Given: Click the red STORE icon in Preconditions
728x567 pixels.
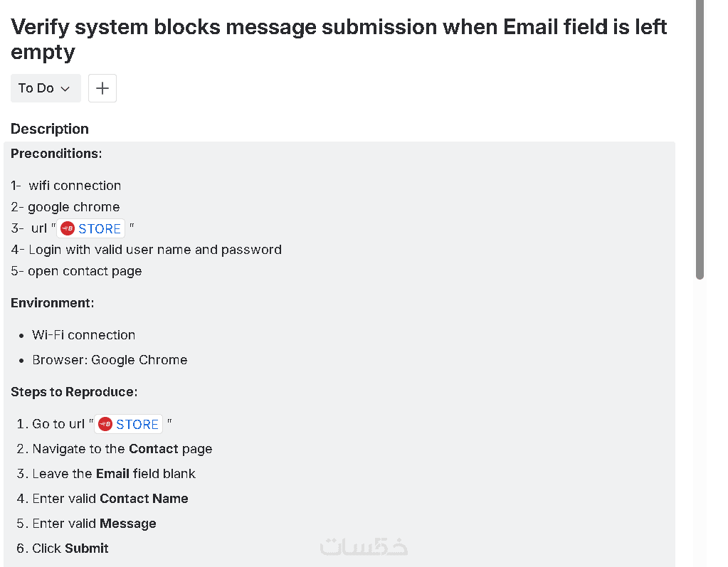Looking at the screenshot, I should (x=68, y=228).
